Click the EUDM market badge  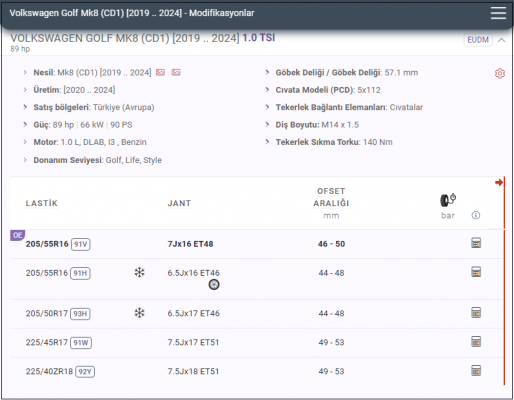pos(478,40)
